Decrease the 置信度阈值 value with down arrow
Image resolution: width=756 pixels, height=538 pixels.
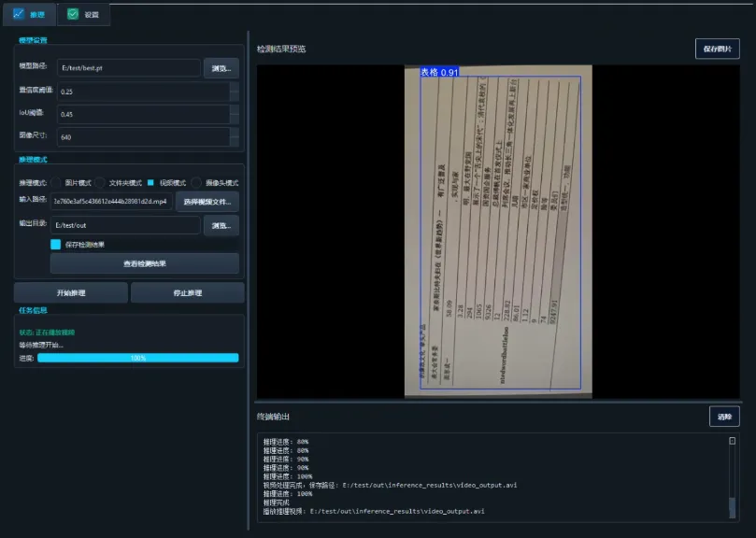tap(235, 96)
